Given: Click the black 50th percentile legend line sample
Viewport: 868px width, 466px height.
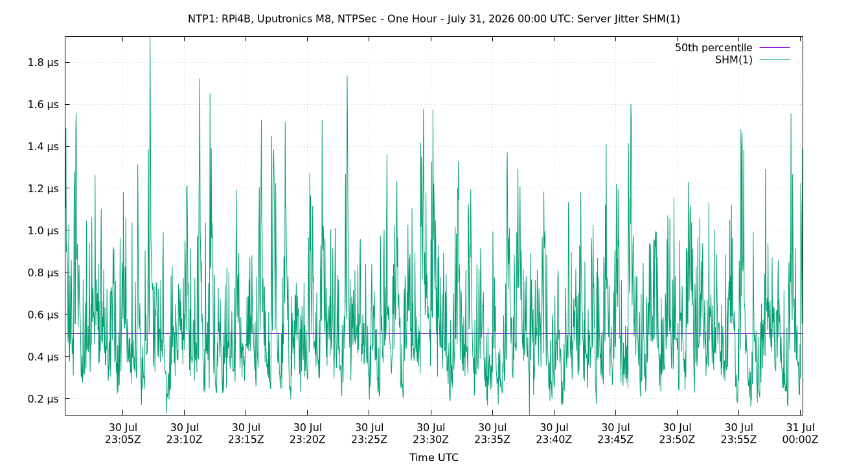Looking at the screenshot, I should point(775,48).
